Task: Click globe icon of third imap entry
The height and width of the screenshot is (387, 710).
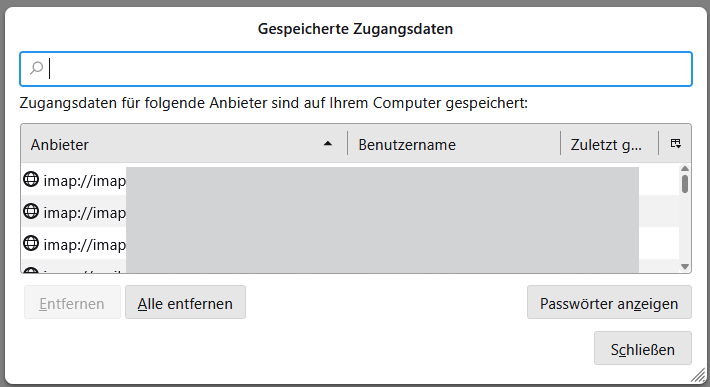Action: (x=31, y=243)
